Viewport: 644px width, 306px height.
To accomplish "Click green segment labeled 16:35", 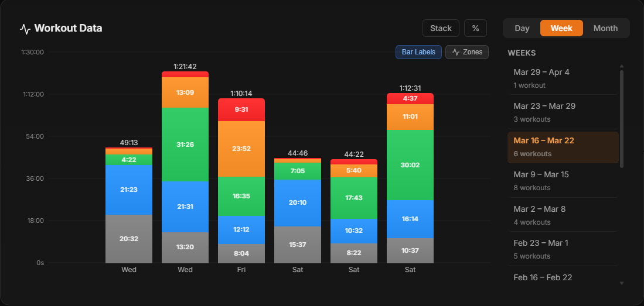I will [x=241, y=196].
